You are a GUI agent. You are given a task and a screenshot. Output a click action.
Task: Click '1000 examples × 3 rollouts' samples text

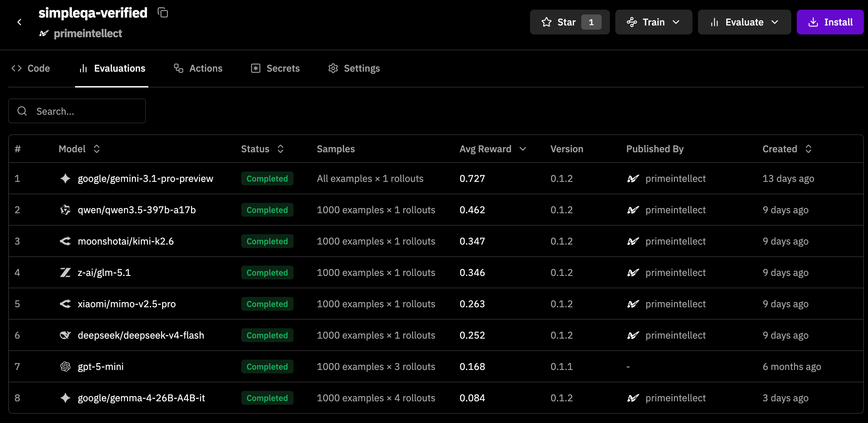[376, 367]
